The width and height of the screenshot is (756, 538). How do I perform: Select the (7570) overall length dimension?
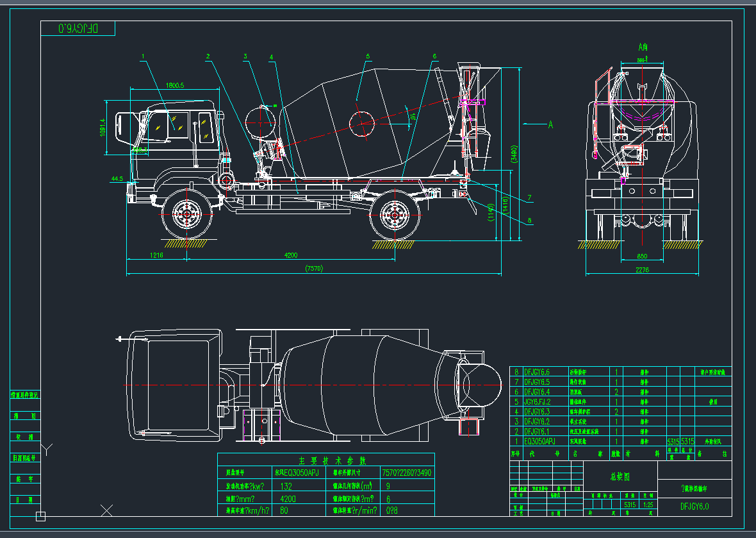coord(314,269)
